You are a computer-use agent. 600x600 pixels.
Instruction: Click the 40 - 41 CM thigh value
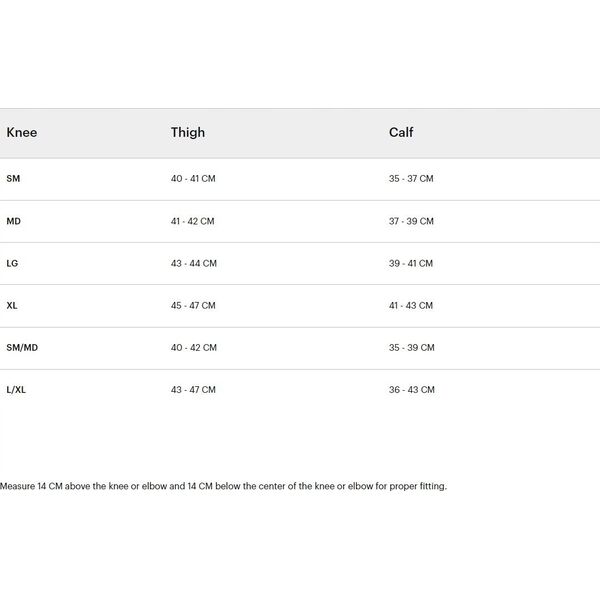[x=193, y=179]
